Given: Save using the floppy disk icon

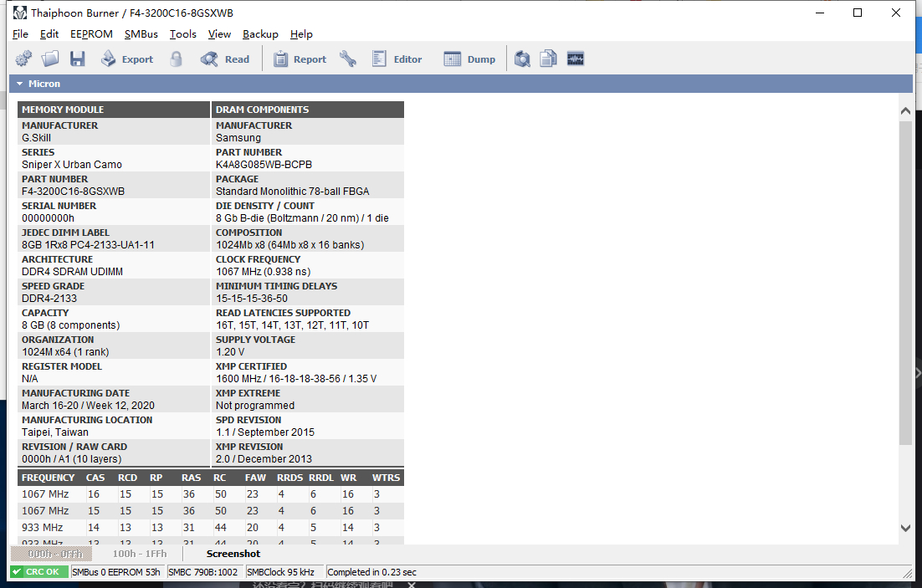Looking at the screenshot, I should pyautogui.click(x=78, y=59).
